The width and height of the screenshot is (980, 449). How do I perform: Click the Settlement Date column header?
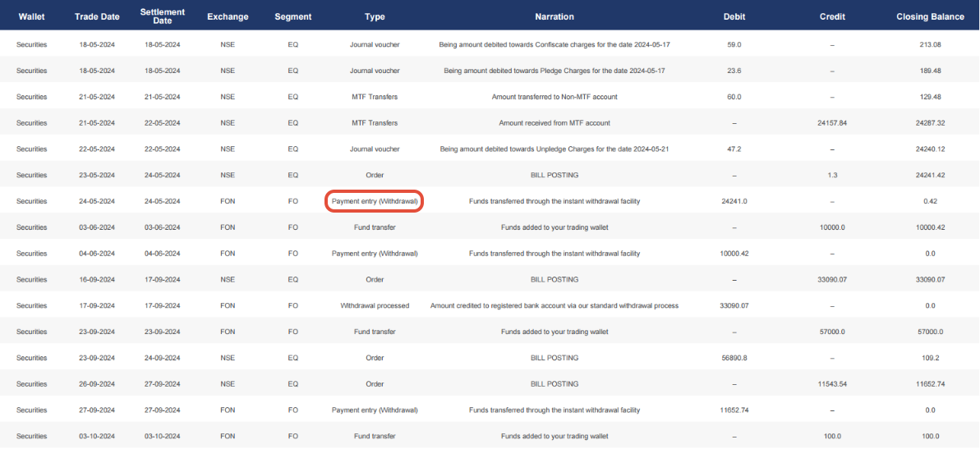[163, 16]
